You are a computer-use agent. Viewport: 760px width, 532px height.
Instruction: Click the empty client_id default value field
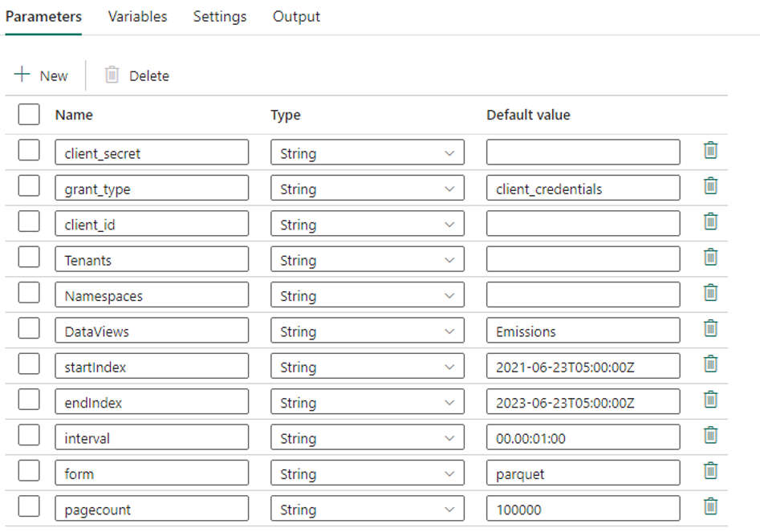(583, 223)
